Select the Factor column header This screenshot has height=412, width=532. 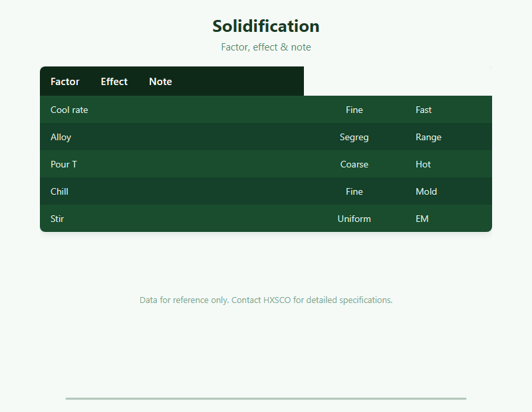tap(65, 81)
